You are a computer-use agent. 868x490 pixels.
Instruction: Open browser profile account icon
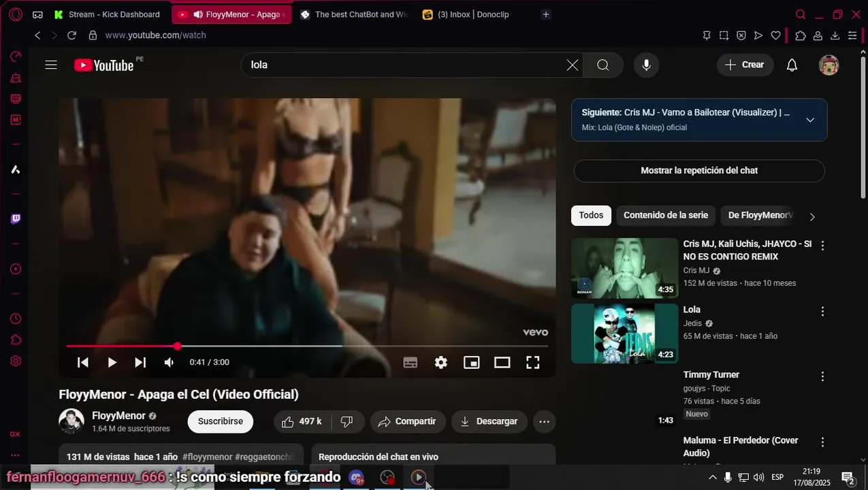pos(818,35)
